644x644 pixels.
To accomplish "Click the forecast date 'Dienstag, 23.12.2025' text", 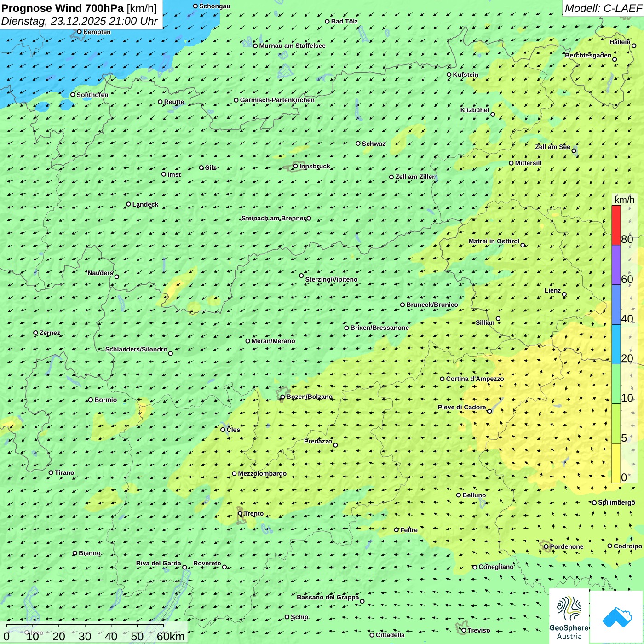I will [x=54, y=21].
